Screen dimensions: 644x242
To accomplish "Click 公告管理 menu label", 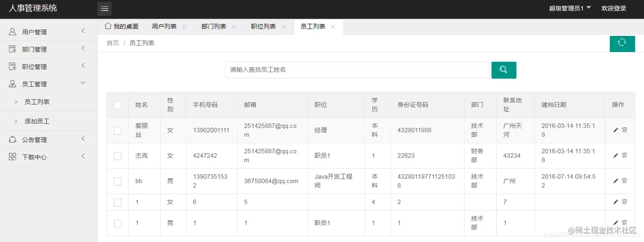I will [x=34, y=140].
